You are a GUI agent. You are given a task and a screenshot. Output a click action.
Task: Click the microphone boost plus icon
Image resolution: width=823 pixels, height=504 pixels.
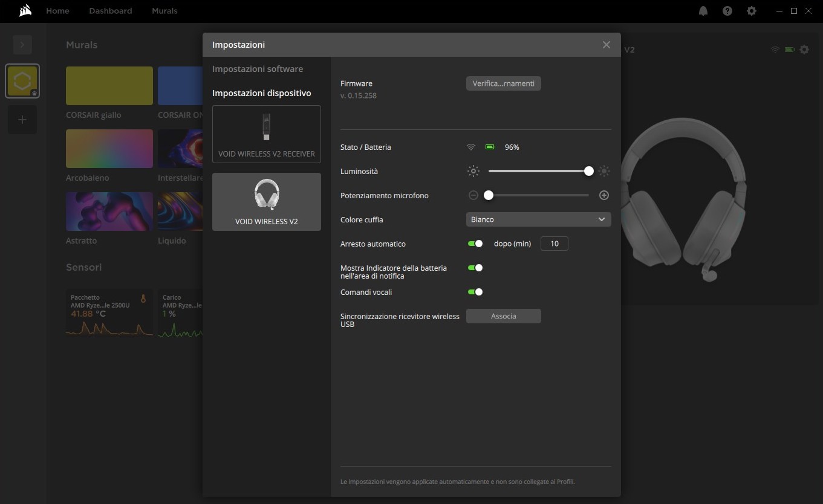tap(603, 195)
